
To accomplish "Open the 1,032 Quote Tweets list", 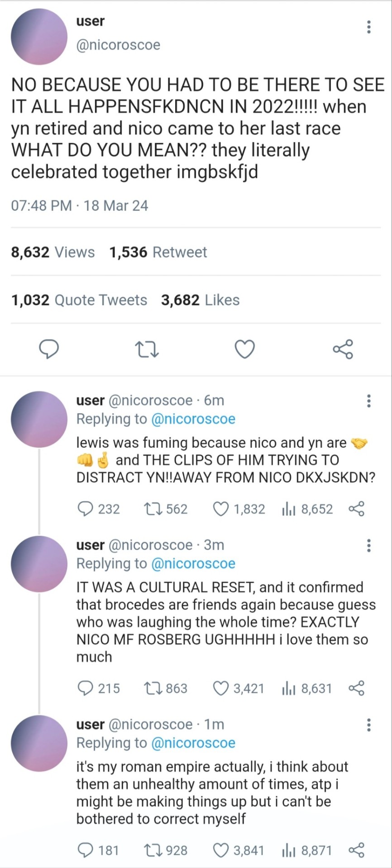I will point(79,300).
